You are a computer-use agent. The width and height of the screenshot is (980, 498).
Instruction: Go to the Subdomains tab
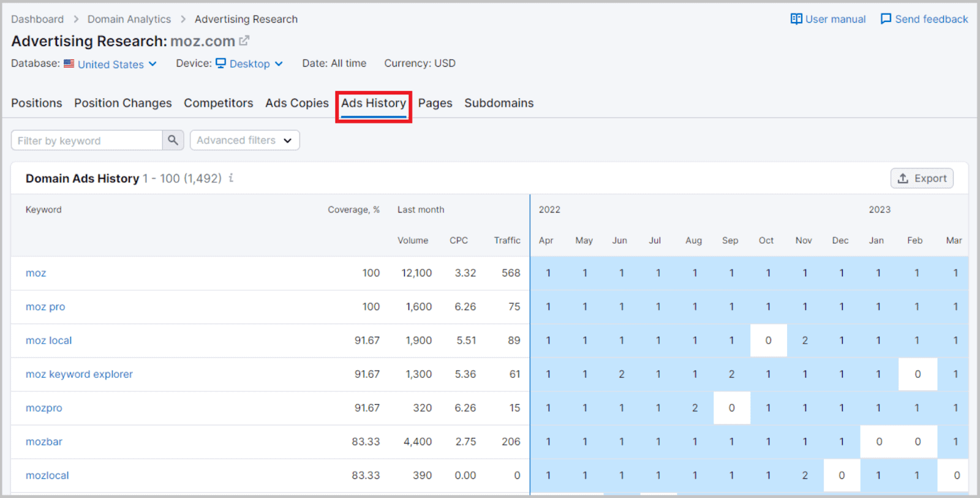click(499, 103)
